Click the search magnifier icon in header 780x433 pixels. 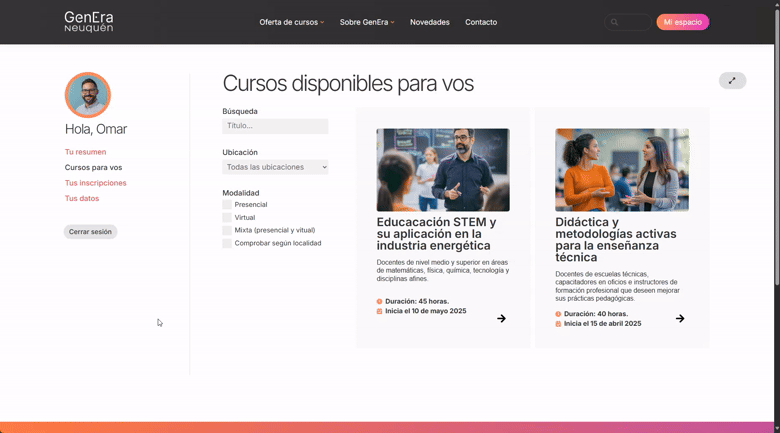[x=614, y=22]
